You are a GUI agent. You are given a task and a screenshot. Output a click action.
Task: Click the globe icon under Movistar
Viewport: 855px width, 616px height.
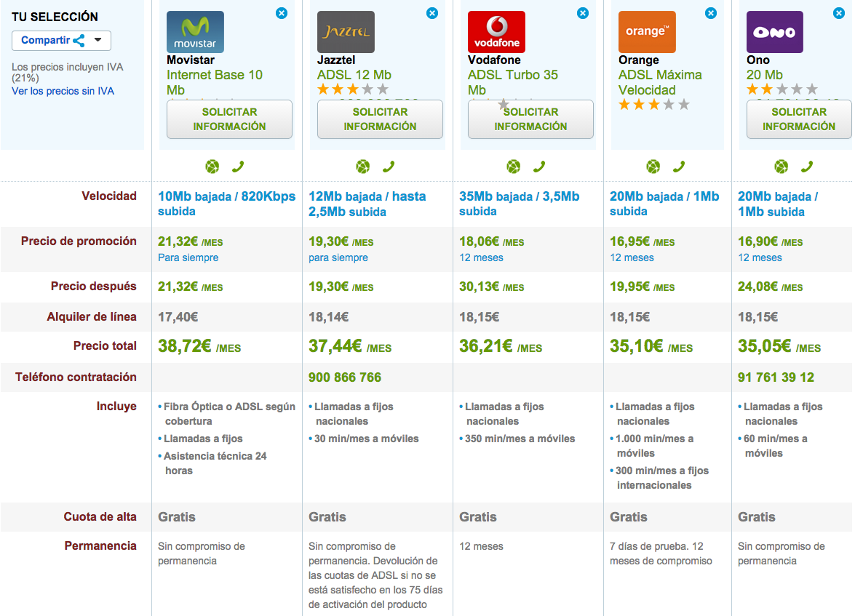click(212, 167)
